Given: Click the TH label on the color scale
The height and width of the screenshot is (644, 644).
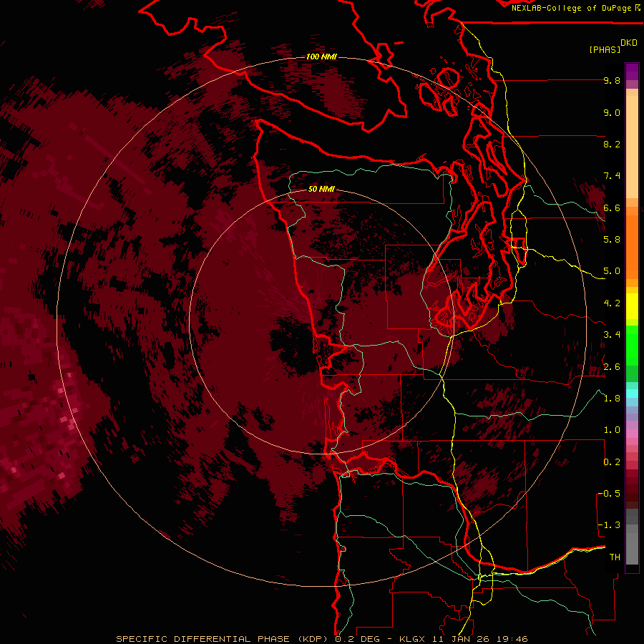Looking at the screenshot, I should pos(615,557).
